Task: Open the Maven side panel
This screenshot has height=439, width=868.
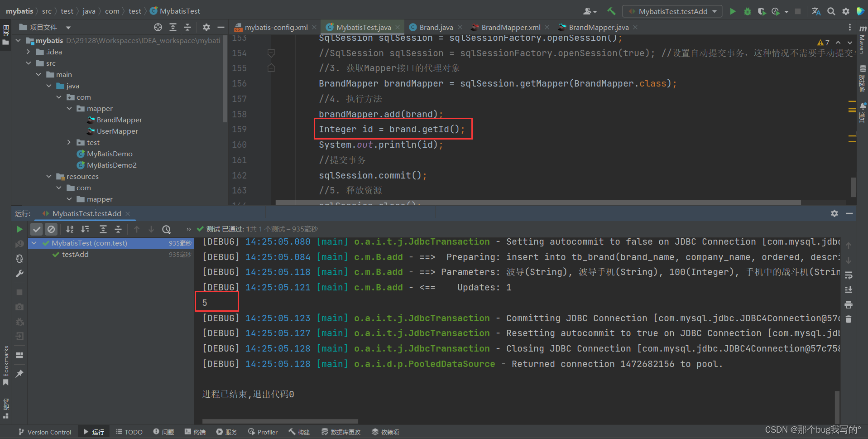Action: (862, 39)
